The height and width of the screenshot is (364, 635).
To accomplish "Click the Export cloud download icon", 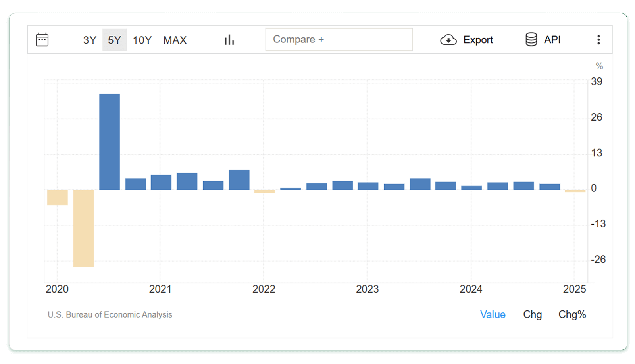I will 448,40.
